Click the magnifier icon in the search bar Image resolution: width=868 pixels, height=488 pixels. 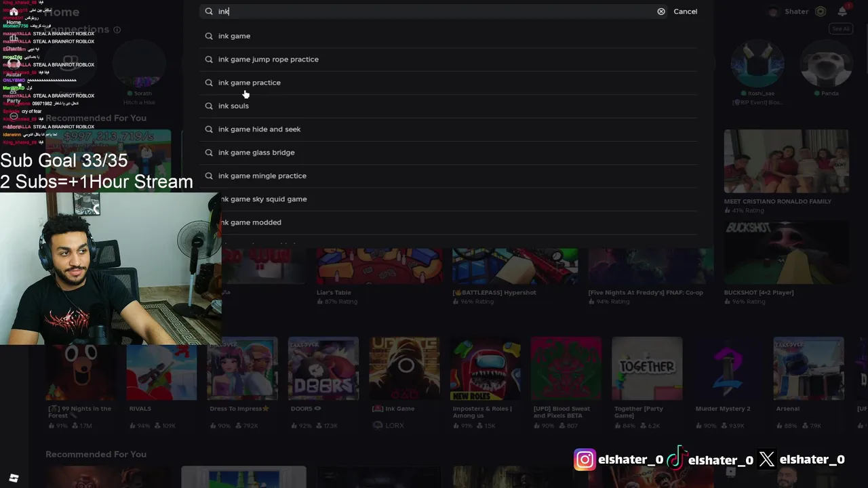(x=209, y=12)
